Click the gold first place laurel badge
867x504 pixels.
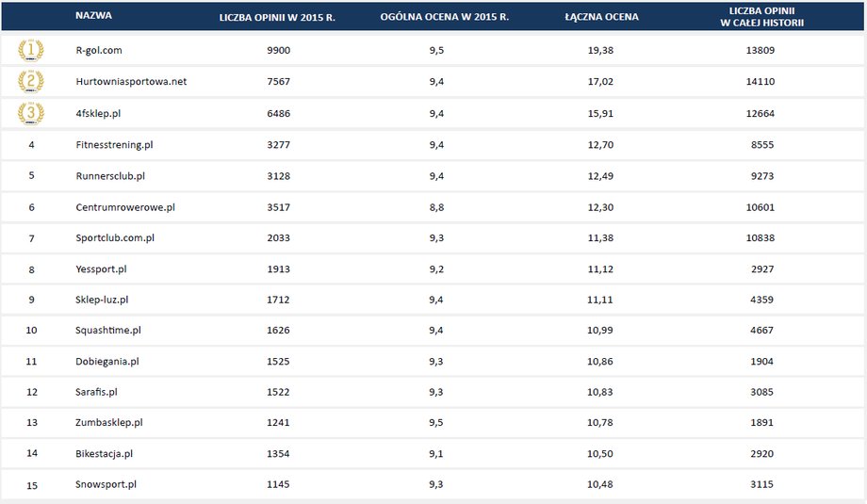pyautogui.click(x=31, y=50)
